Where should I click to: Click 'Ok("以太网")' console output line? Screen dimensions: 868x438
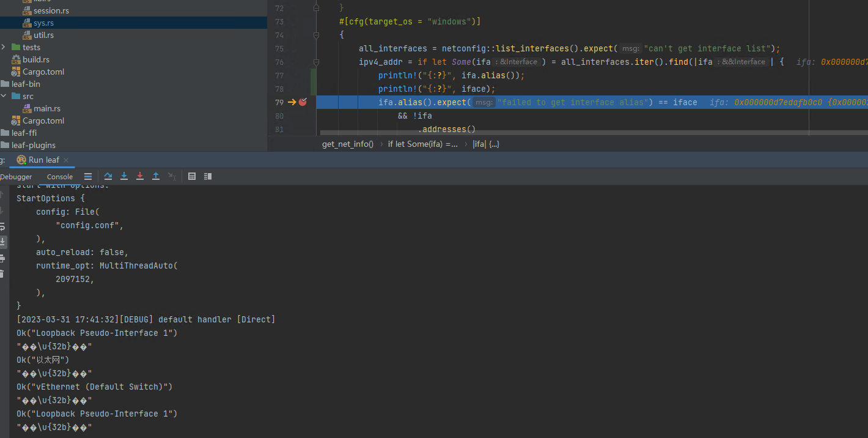43,360
